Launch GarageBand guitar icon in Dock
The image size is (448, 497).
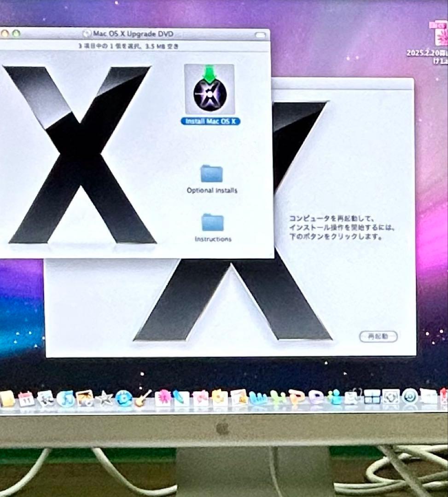pyautogui.click(x=143, y=398)
